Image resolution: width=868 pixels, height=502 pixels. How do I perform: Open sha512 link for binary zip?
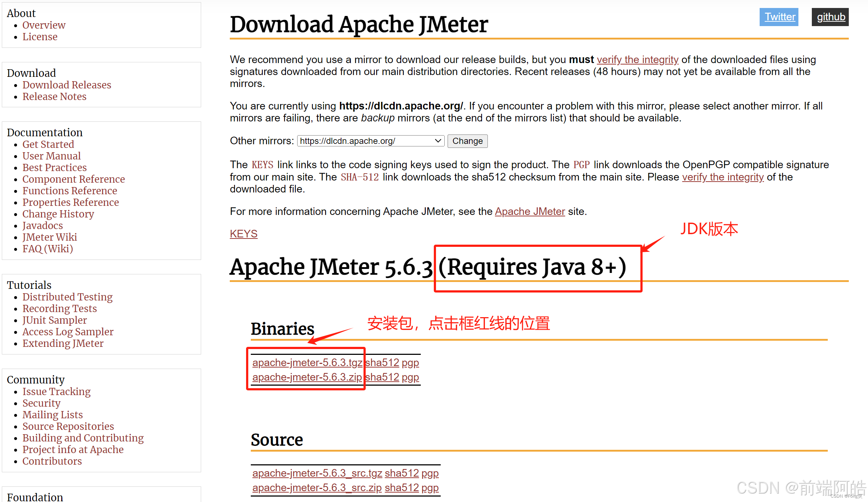[382, 377]
